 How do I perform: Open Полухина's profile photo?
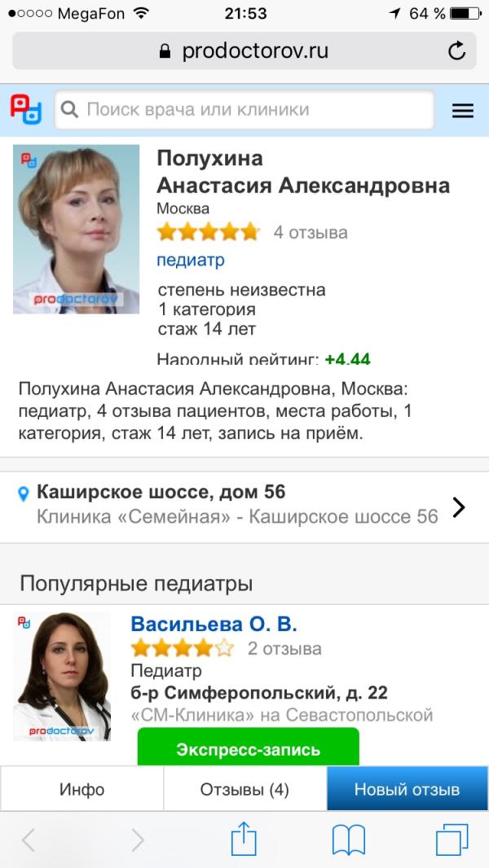[76, 229]
